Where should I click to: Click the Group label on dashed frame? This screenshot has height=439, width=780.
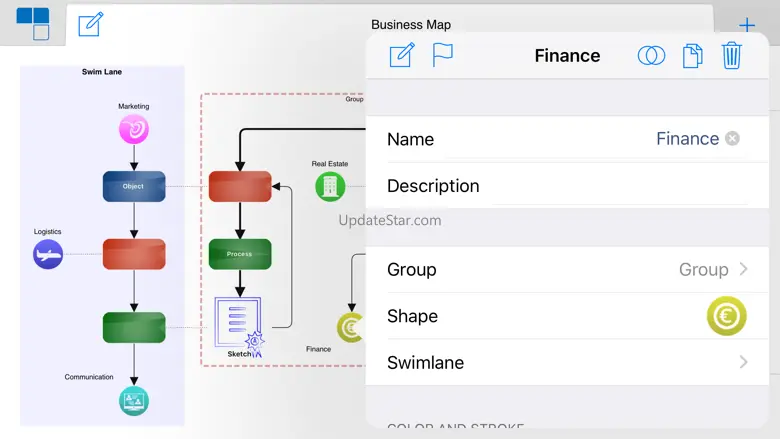coord(354,99)
